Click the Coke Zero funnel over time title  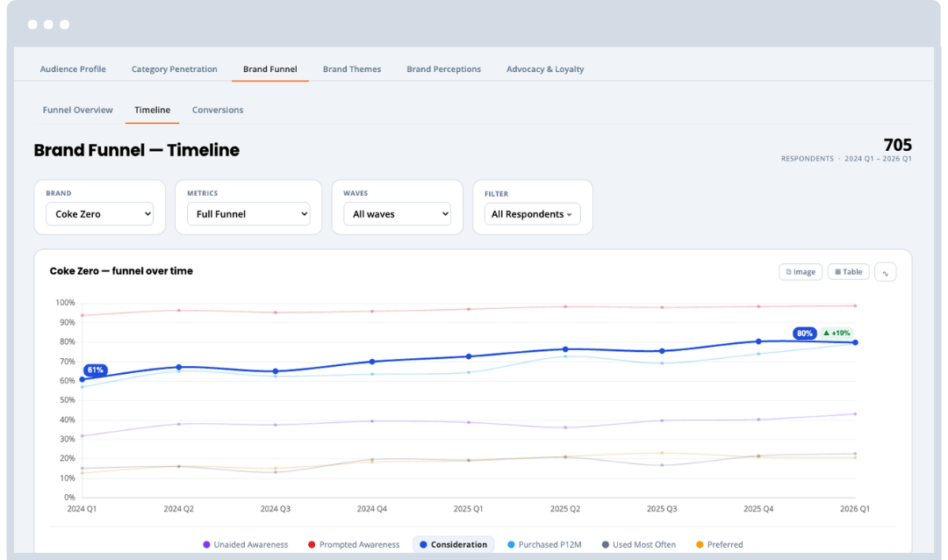click(x=121, y=271)
